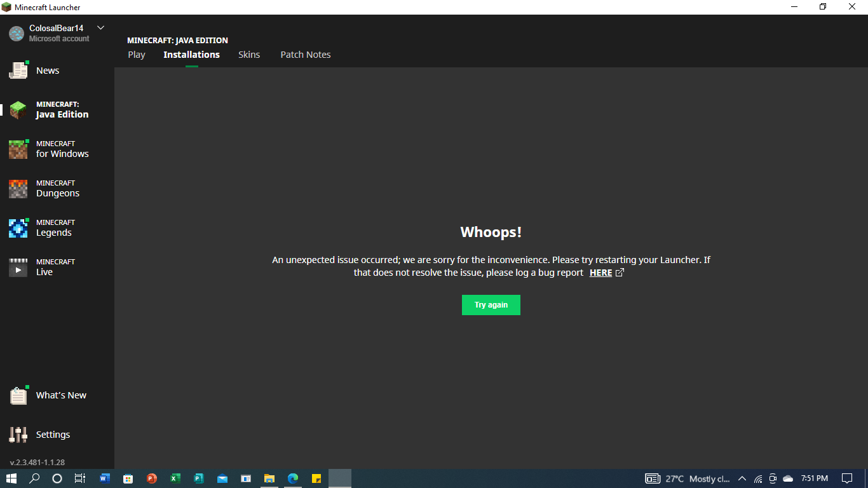
Task: Click the green Try again button
Action: point(491,305)
